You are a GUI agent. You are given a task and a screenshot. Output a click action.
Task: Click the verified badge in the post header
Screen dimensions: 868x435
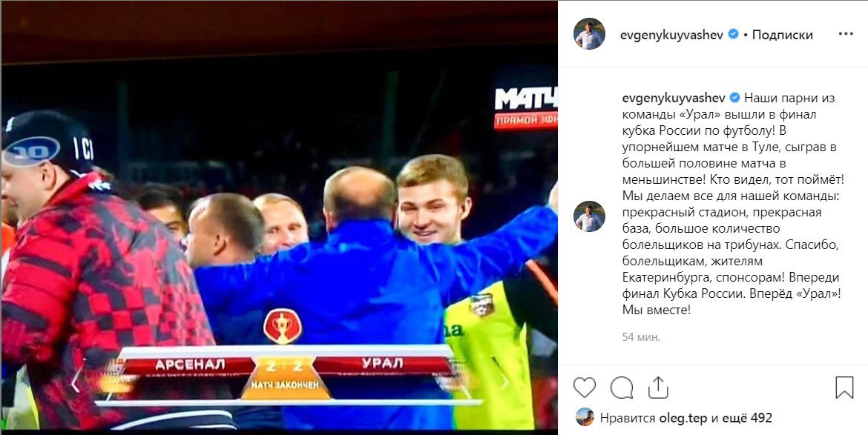pyautogui.click(x=733, y=34)
